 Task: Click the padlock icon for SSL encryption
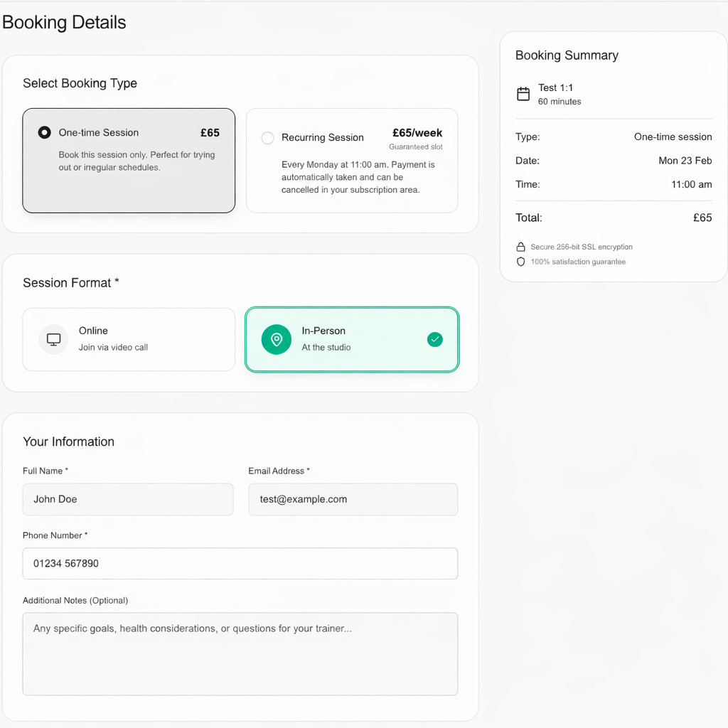521,247
